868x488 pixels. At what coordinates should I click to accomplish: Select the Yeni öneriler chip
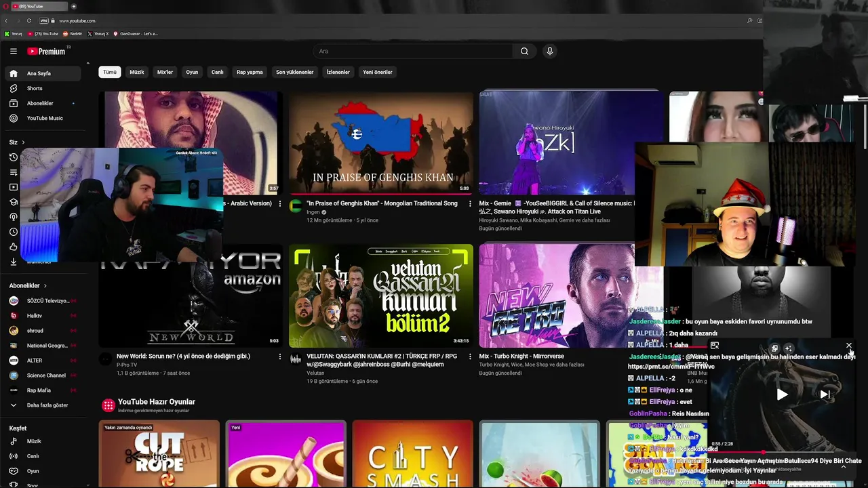[x=377, y=72]
